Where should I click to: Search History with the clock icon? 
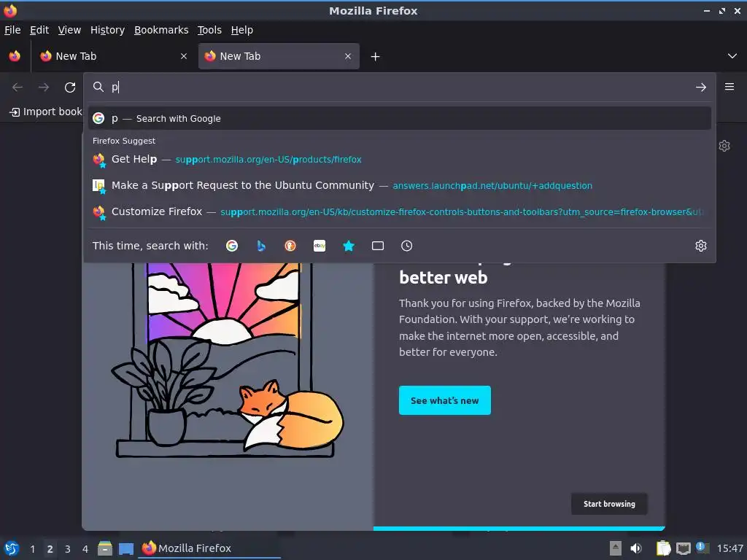407,246
